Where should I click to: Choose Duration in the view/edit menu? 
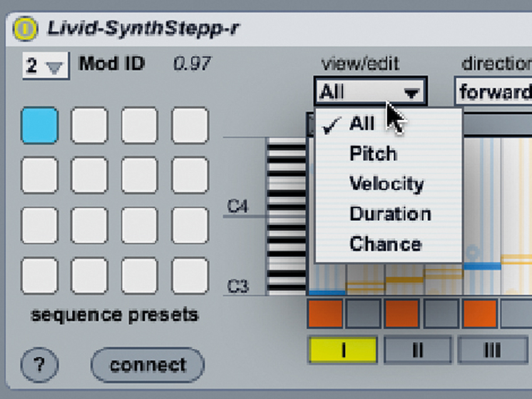point(389,214)
